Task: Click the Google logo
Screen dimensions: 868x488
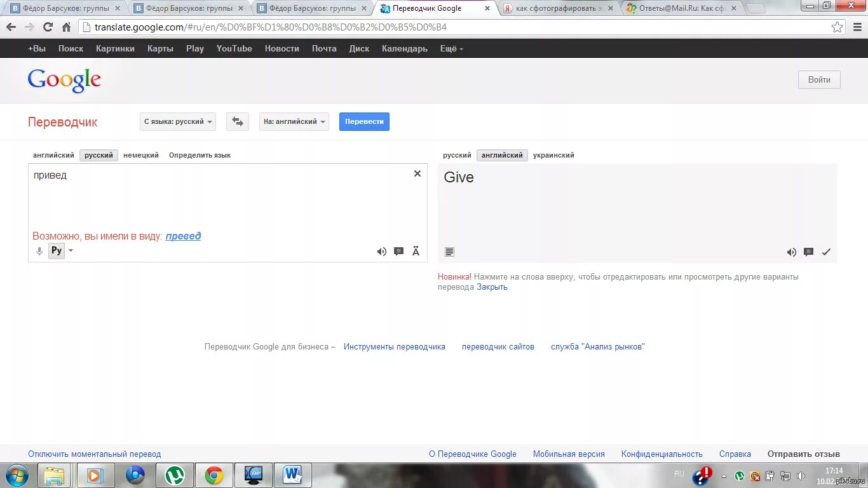Action: [x=64, y=80]
